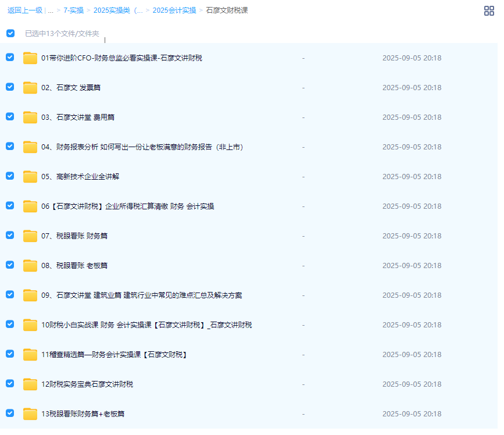Open folder 03、石彦文讲堂 费用篇
The height and width of the screenshot is (435, 504).
pyautogui.click(x=78, y=117)
